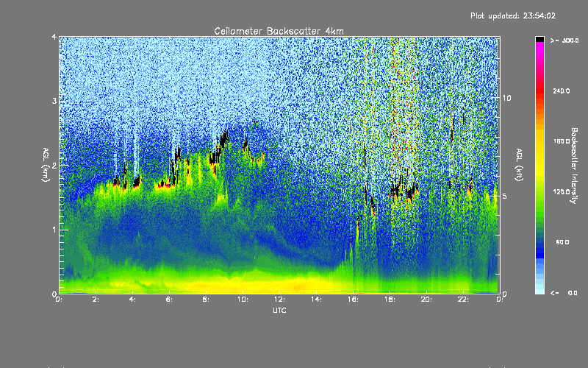Pick the black cap of the colorbar
Viewport: 588px width, 368px height.
coord(539,39)
